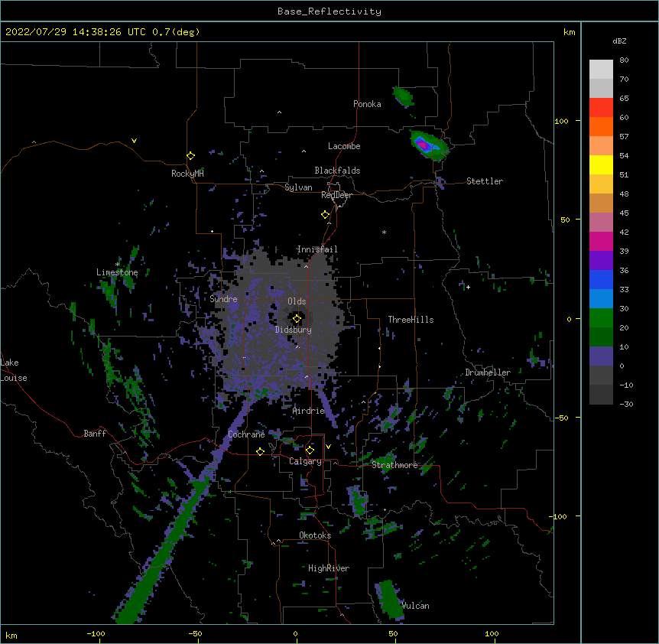Click the Lacombe city label
Viewport: 659px width, 644px height.
coord(344,146)
